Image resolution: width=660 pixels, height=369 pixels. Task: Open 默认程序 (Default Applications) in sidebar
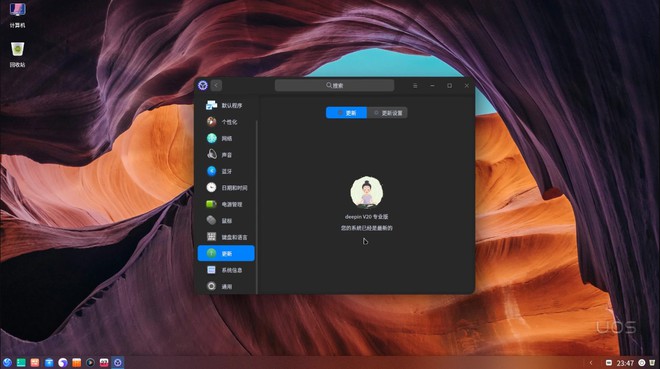click(226, 106)
